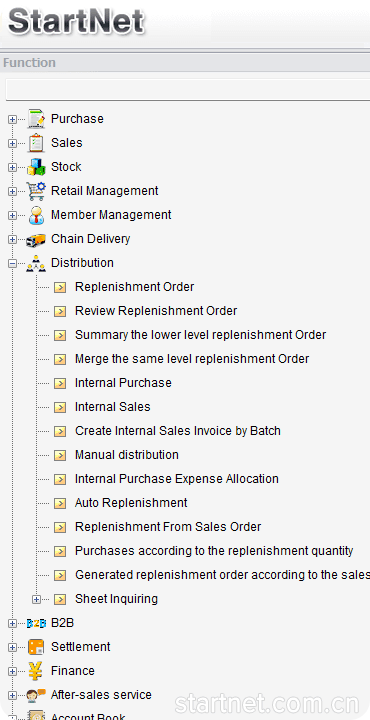Click the Member Management person icon
Image resolution: width=370 pixels, height=720 pixels.
(x=36, y=215)
